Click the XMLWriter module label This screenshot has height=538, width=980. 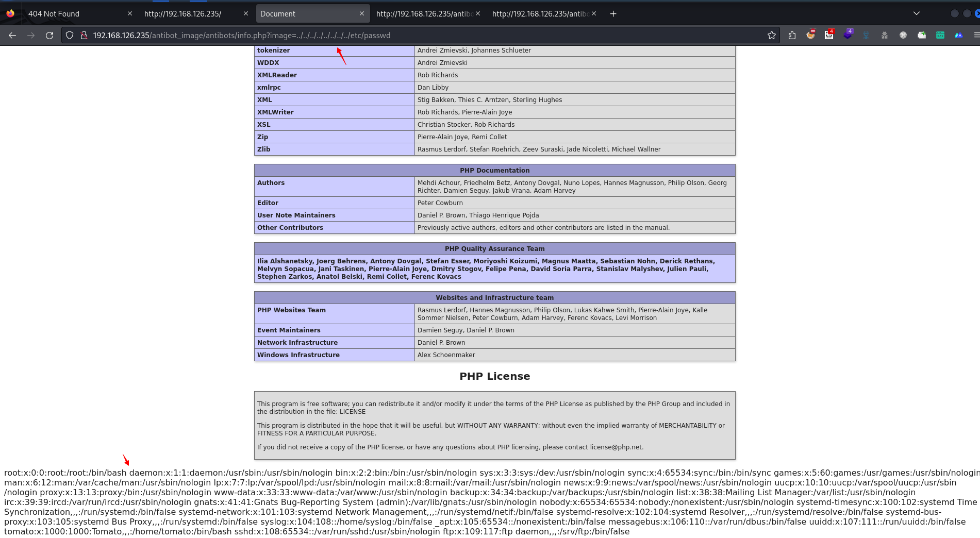[x=275, y=112]
